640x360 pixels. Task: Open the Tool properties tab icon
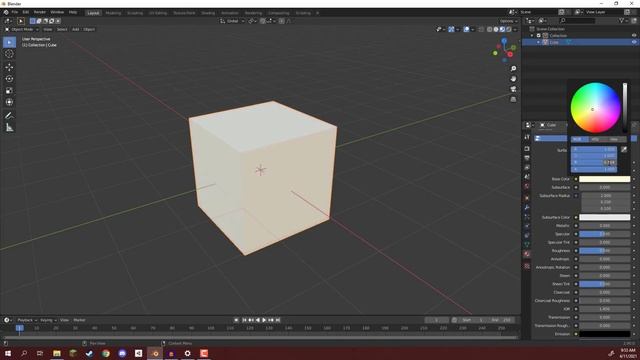point(527,137)
